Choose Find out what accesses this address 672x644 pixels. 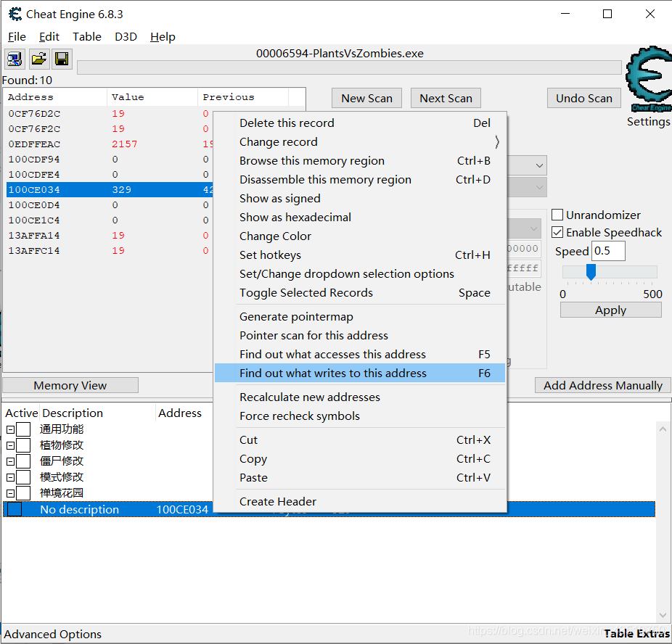tap(360, 354)
